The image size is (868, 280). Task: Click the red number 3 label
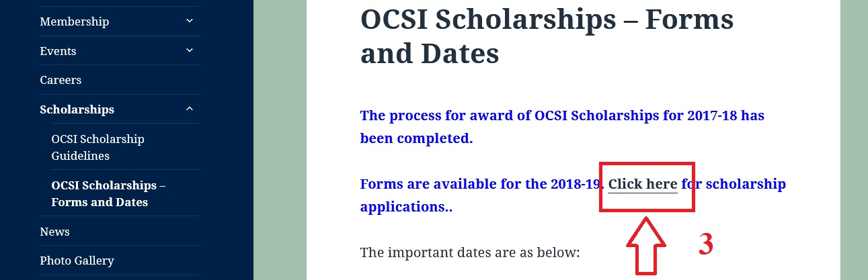[x=705, y=245]
